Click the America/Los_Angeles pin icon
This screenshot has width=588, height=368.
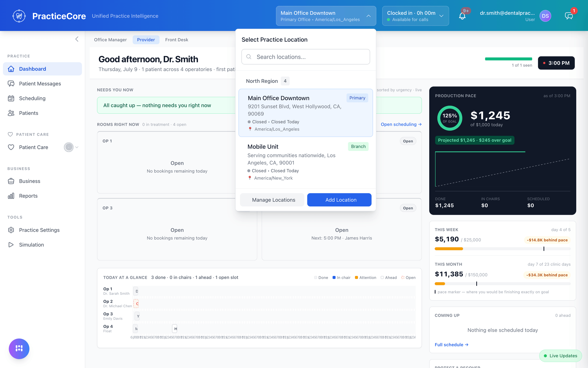pos(250,129)
